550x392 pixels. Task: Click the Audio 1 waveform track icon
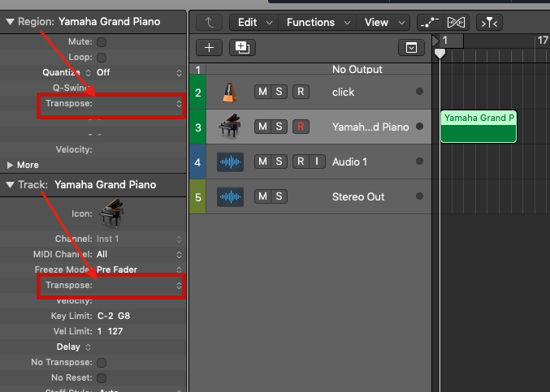(230, 162)
